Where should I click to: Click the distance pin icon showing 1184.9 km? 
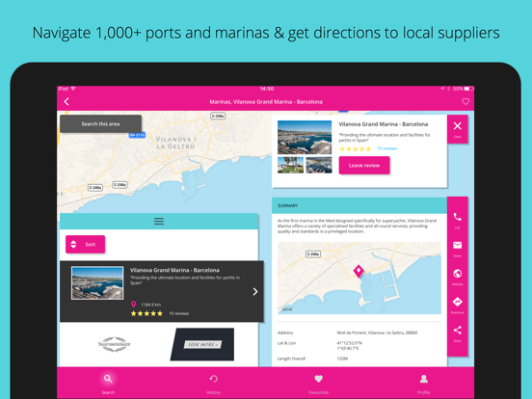click(x=134, y=305)
